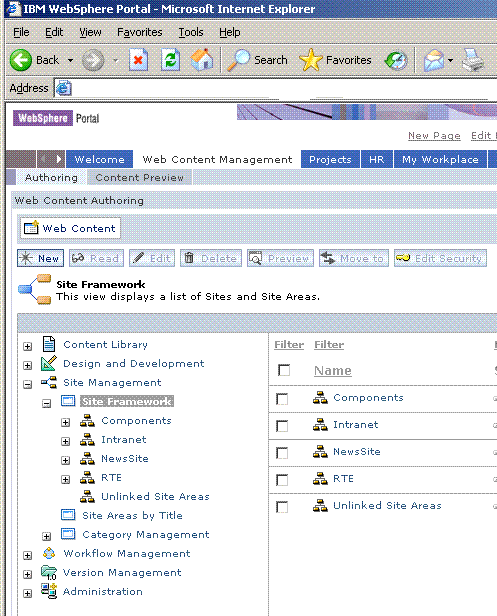Click the RTE site icon in right list
Image resolution: width=497 pixels, height=616 pixels.
[320, 478]
